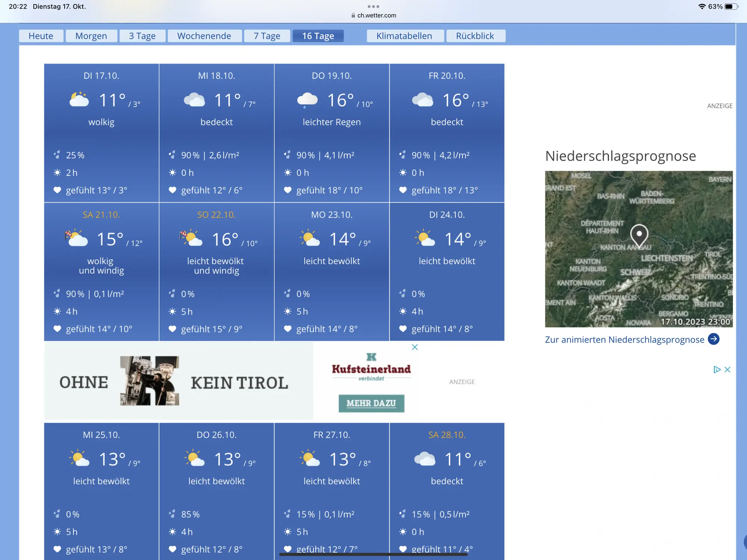Viewport: 747px width, 560px height.
Task: Switch to the Heute tab
Action: click(x=41, y=36)
